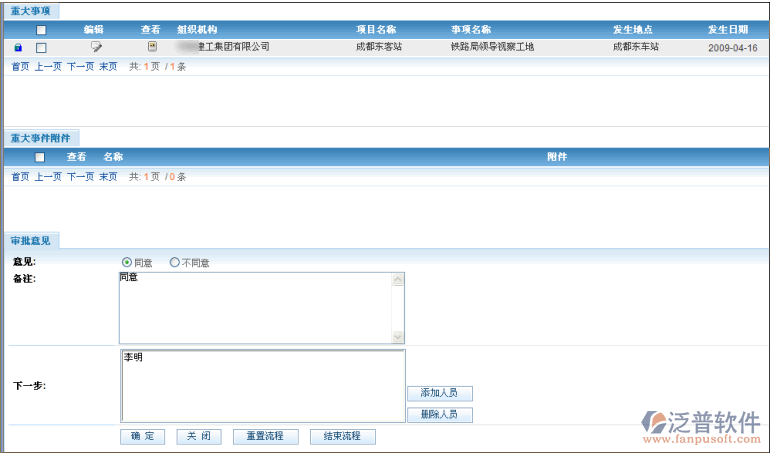The image size is (771, 455).
Task: Click the 名称 column header in attachments
Action: pos(113,157)
